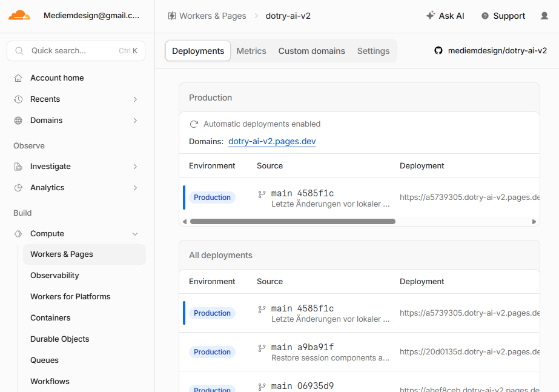Screen dimensions: 559x392
Task: Click the right arrow of the horizontal scrollbar
Action: click(534, 222)
